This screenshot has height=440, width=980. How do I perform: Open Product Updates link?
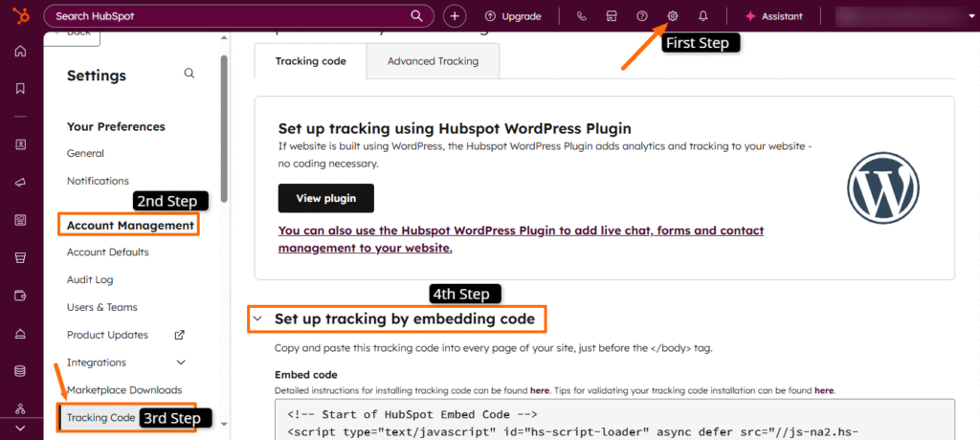[x=107, y=335]
